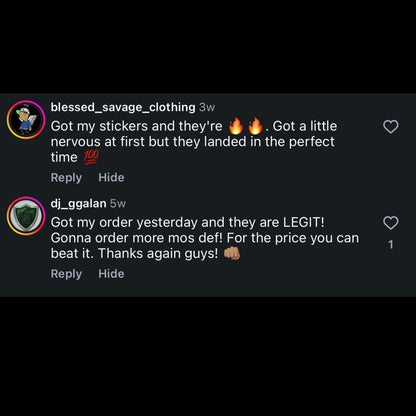Click the first fire emoji
Screen dimensions: 416x416
click(236, 126)
